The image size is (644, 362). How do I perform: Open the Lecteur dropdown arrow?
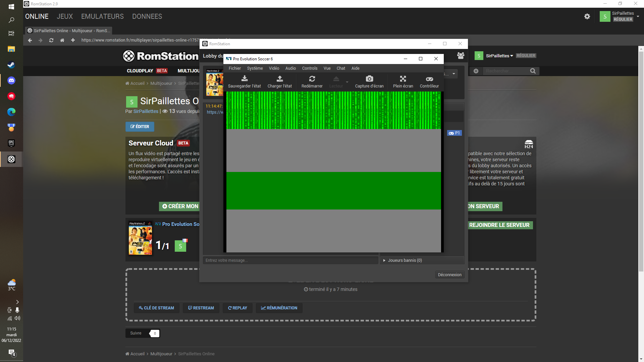pyautogui.click(x=347, y=81)
